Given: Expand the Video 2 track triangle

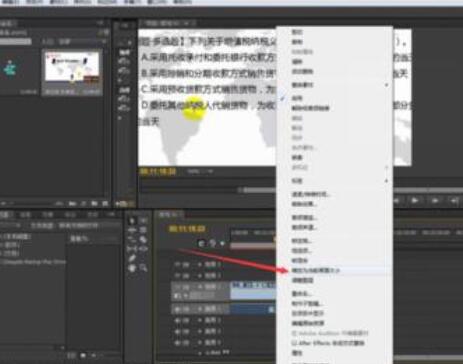Looking at the screenshot, I should (200, 276).
